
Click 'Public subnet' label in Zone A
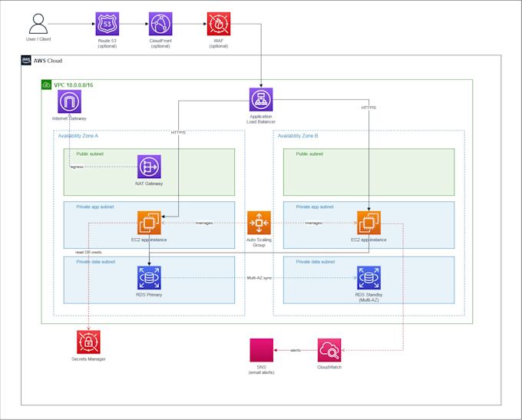tap(90, 154)
